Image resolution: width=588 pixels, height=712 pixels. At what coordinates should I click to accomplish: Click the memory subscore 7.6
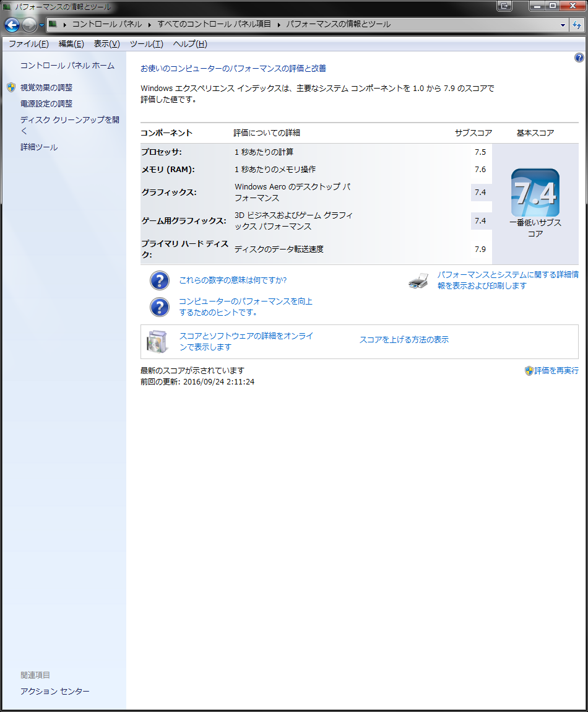480,170
